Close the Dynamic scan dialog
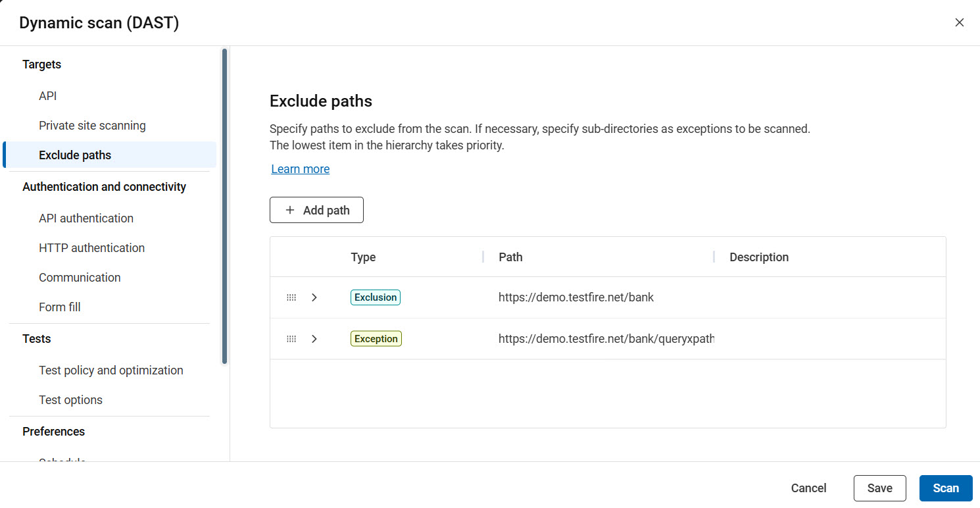This screenshot has height=508, width=980. point(959,22)
